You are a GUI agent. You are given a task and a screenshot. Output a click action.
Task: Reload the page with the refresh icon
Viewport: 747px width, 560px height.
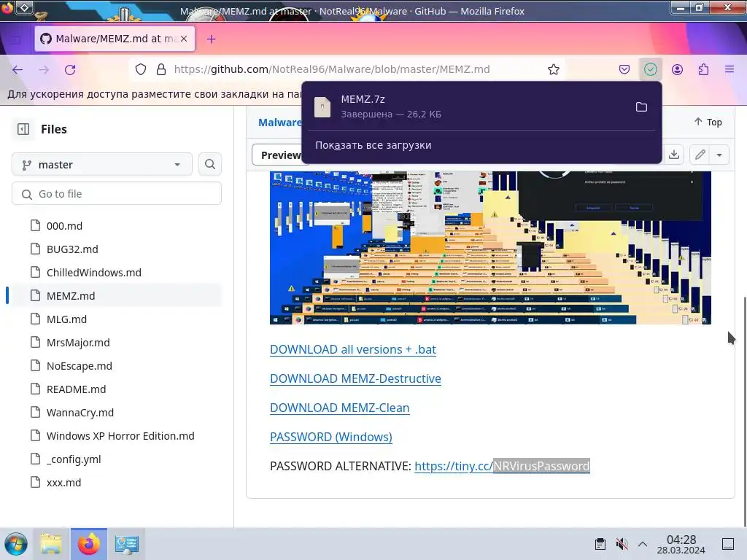(x=70, y=69)
